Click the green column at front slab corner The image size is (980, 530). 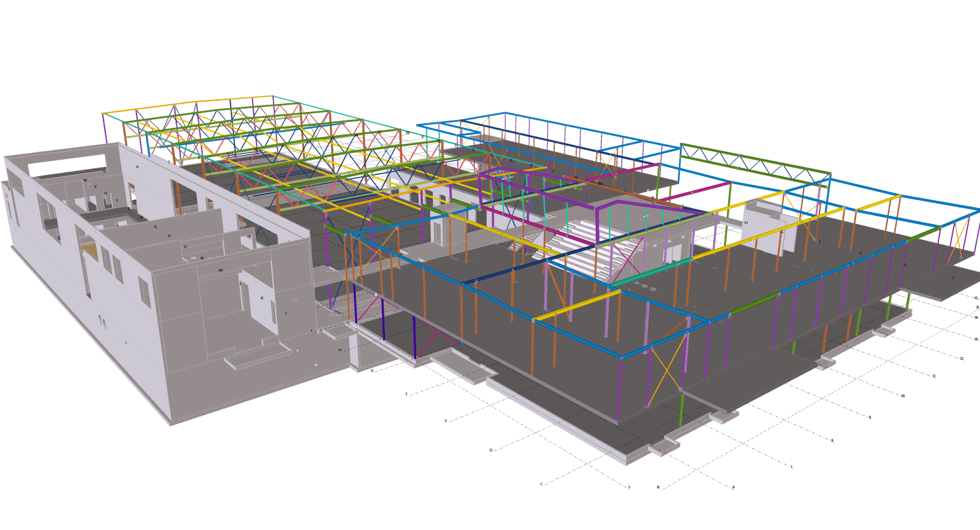681,411
